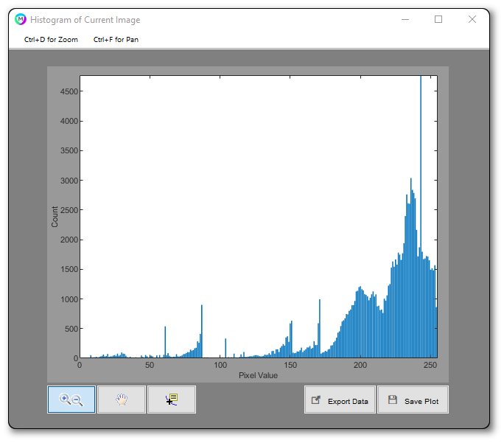The height and width of the screenshot is (443, 504).
Task: Click the 3000 y-axis tick label
Action: coord(69,181)
